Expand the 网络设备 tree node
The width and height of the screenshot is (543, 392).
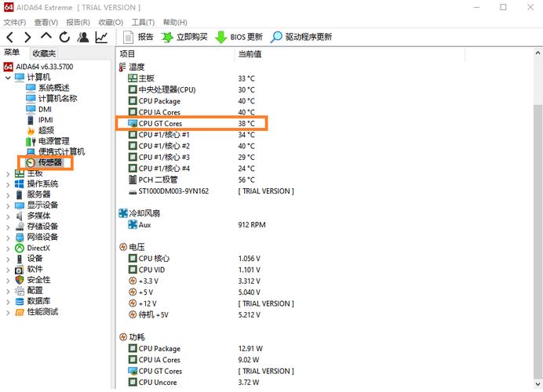(x=8, y=238)
